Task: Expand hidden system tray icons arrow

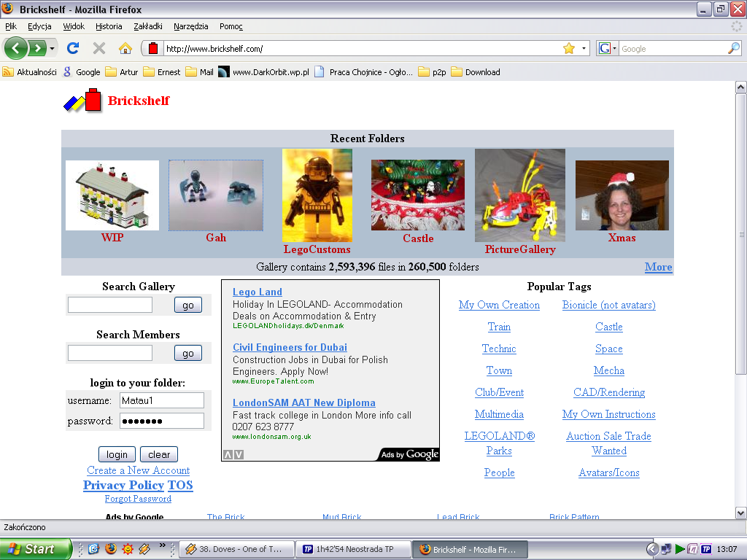Action: [x=652, y=549]
